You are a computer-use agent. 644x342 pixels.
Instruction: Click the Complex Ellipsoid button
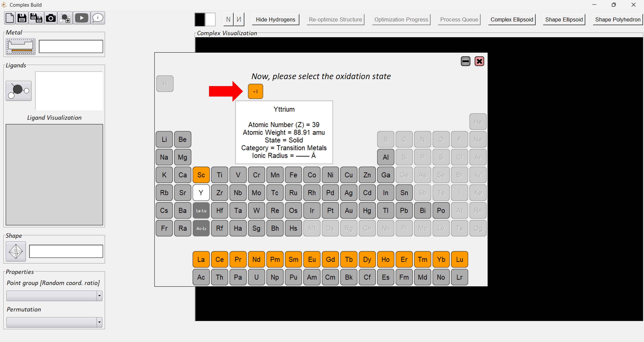click(x=512, y=19)
